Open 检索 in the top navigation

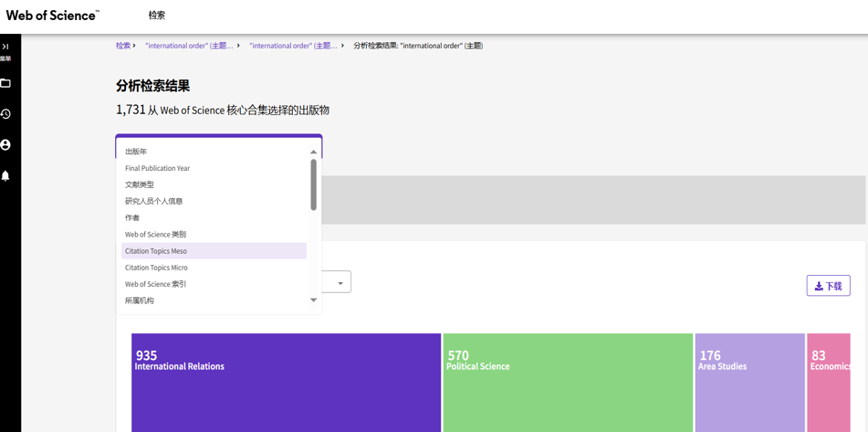tap(157, 16)
